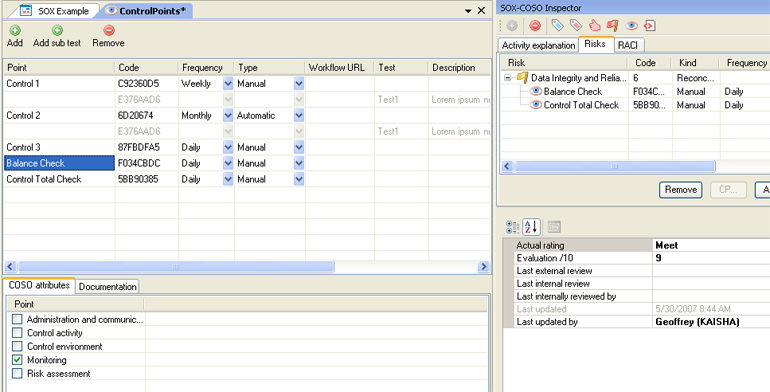The image size is (770, 392).
Task: Click the Add sub test icon
Action: (57, 31)
